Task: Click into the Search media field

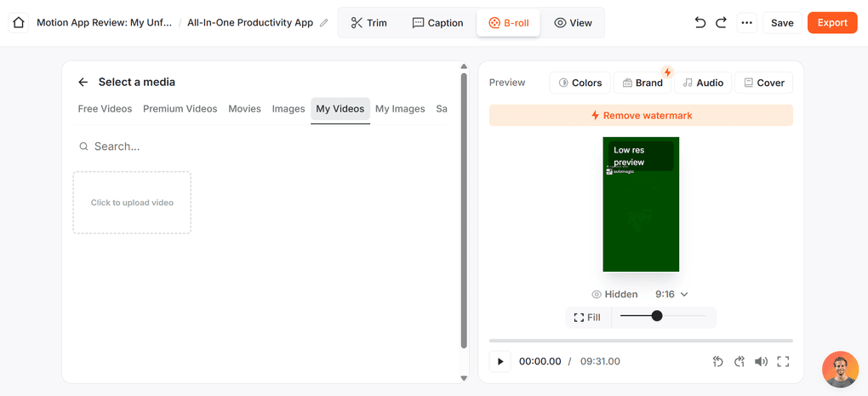Action: (x=260, y=146)
